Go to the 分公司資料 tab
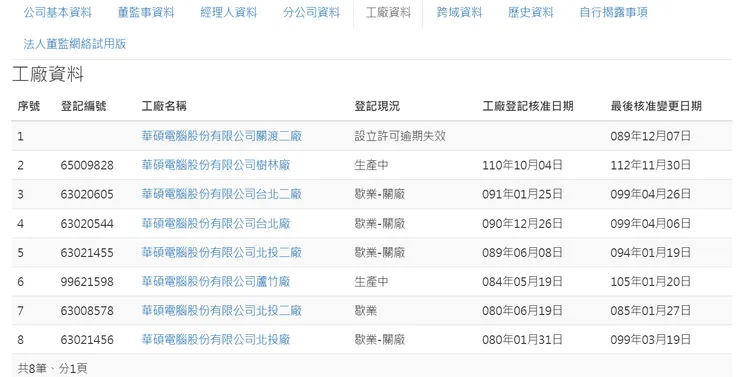Image resolution: width=740 pixels, height=377 pixels. tap(311, 13)
